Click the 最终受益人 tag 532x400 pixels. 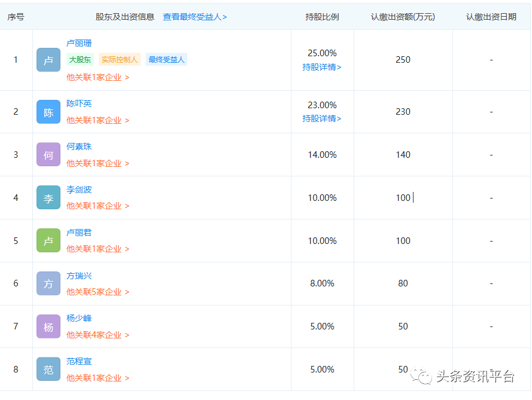pyautogui.click(x=166, y=60)
